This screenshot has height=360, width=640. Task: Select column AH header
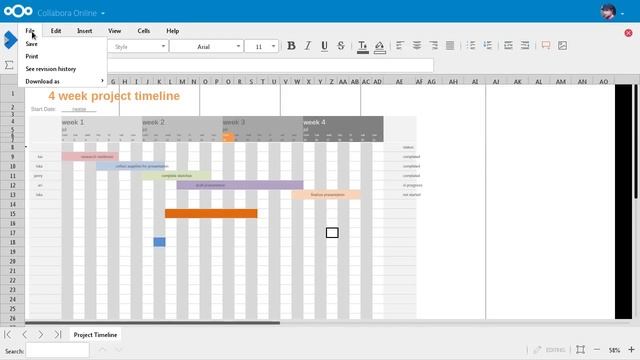click(x=453, y=82)
